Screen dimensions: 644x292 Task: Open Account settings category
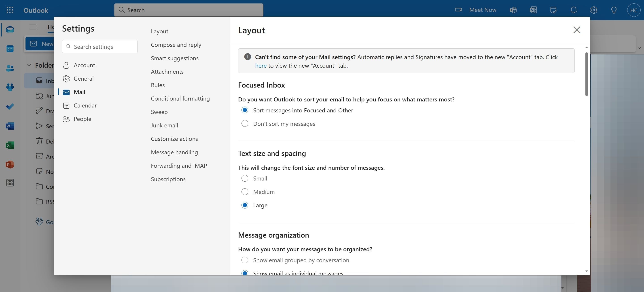(x=84, y=65)
